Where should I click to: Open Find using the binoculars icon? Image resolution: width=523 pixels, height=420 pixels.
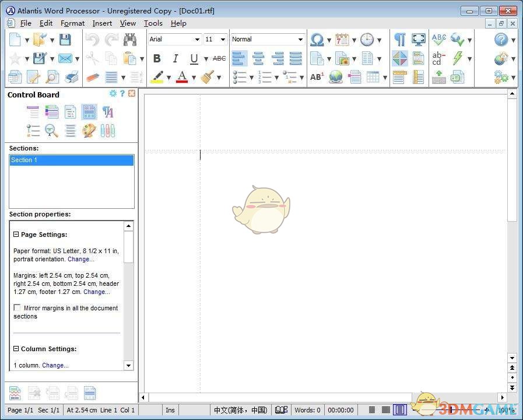coord(130,39)
